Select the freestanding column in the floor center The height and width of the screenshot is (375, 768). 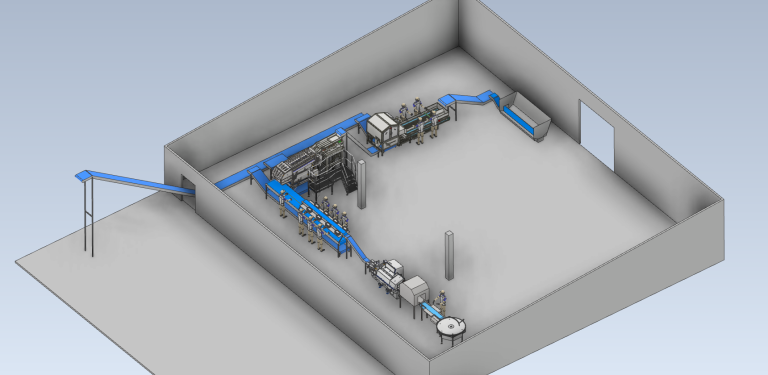(x=449, y=256)
